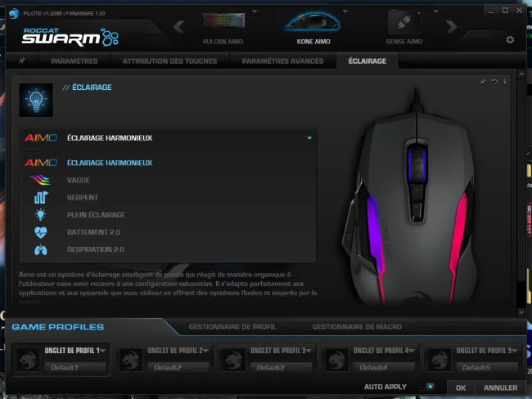Click profile 5 Roccat emblem icon
This screenshot has width=532, height=399.
440,360
